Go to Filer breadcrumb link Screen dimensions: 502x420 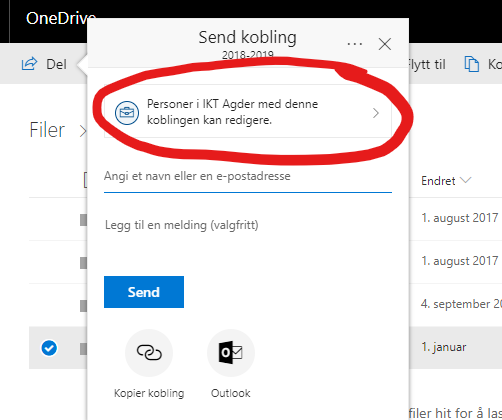[x=47, y=130]
